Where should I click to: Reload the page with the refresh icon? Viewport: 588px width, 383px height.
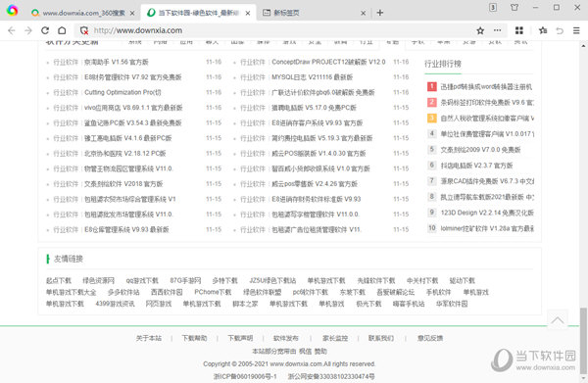[45, 30]
